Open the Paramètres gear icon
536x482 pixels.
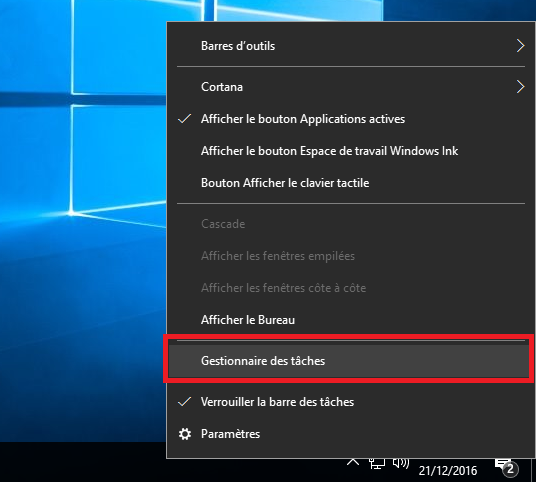click(x=185, y=434)
